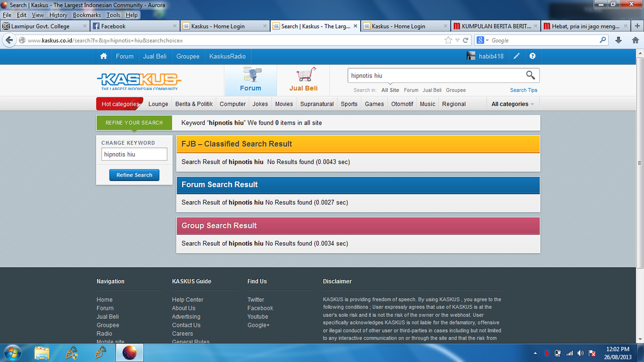The height and width of the screenshot is (362, 644).
Task: Expand the All categories dropdown
Action: [x=513, y=104]
